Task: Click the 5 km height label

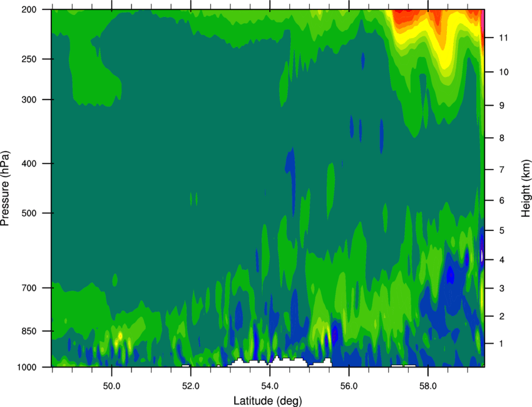Action: click(x=501, y=230)
